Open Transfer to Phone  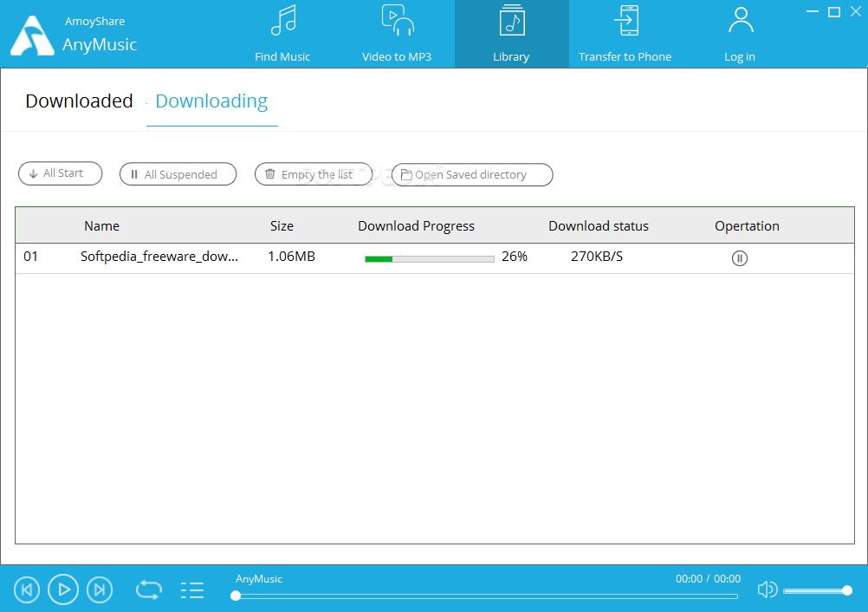625,35
